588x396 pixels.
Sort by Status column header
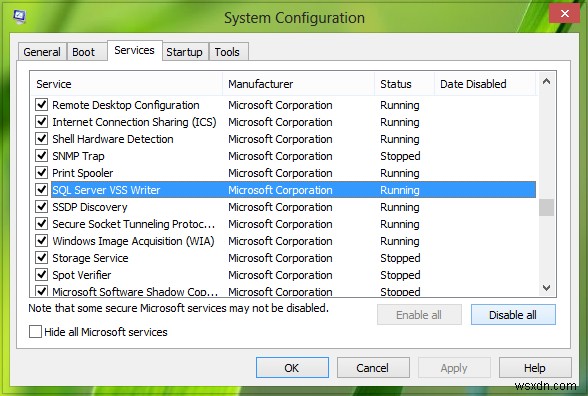pos(404,84)
